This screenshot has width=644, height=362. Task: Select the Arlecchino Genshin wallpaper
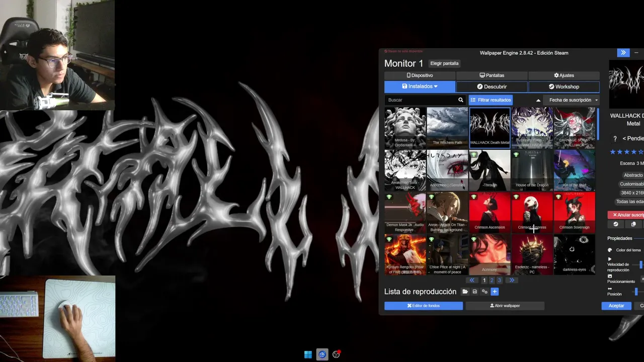pyautogui.click(x=447, y=170)
